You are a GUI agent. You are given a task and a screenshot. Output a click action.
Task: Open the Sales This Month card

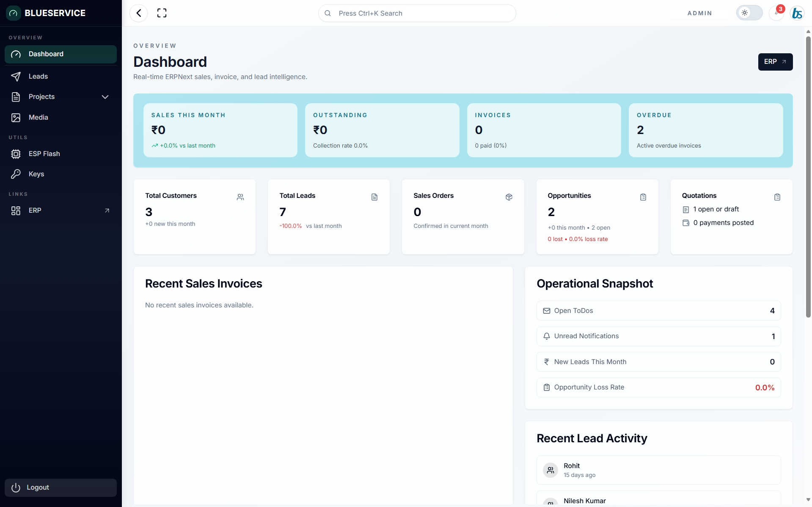click(x=220, y=130)
